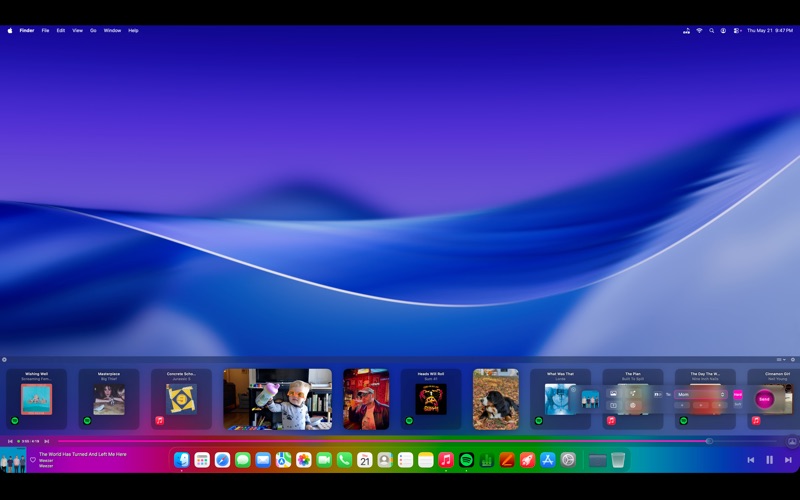This screenshot has width=800, height=500.
Task: Open App Store from the Dock
Action: (547, 460)
